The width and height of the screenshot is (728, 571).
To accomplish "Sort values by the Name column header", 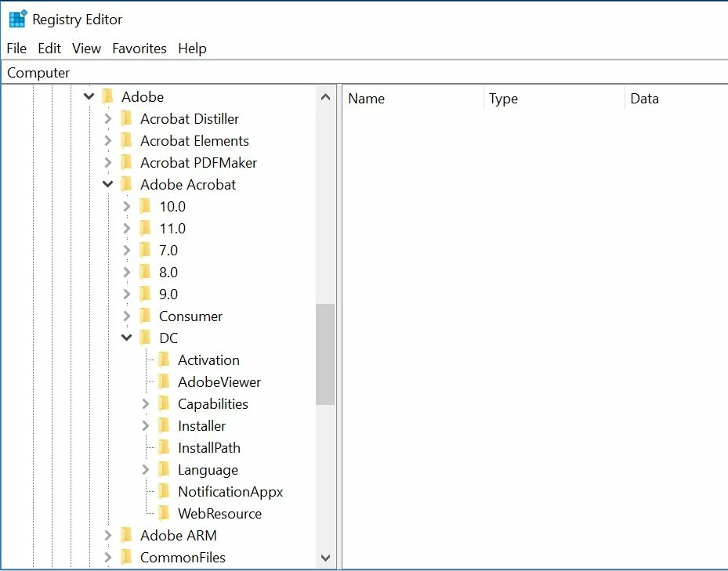I will point(413,99).
